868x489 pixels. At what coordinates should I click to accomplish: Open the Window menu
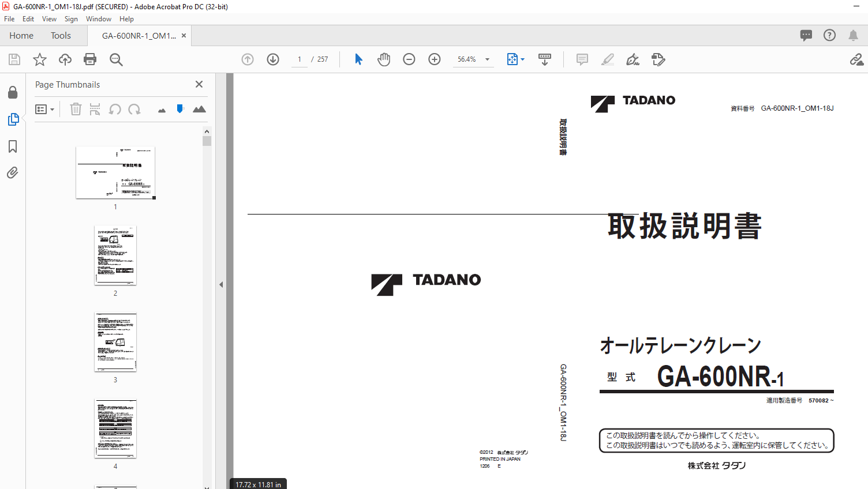click(99, 19)
